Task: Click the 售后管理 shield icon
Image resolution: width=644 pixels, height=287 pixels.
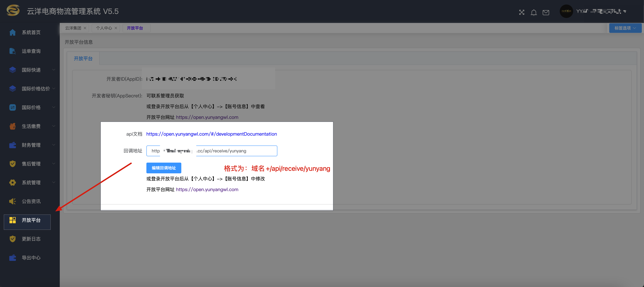Action: pyautogui.click(x=12, y=164)
